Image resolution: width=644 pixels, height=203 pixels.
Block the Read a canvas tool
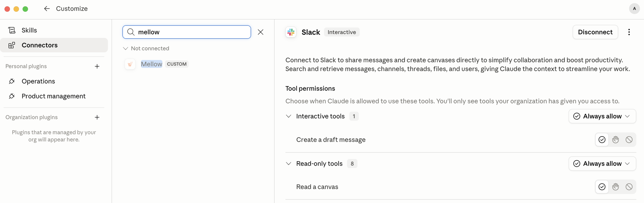click(x=629, y=187)
